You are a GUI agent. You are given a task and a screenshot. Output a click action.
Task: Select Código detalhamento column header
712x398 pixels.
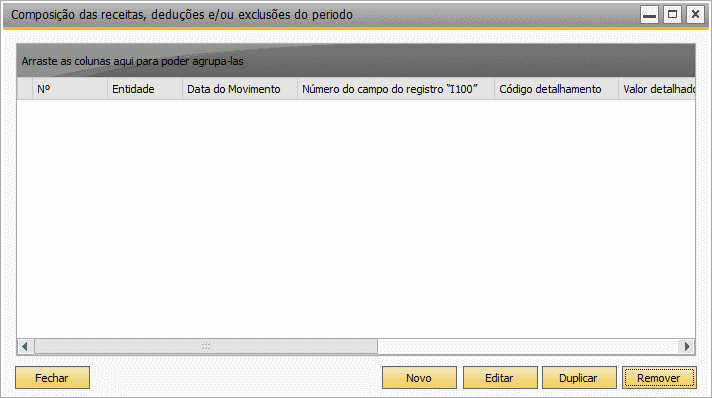[556, 89]
